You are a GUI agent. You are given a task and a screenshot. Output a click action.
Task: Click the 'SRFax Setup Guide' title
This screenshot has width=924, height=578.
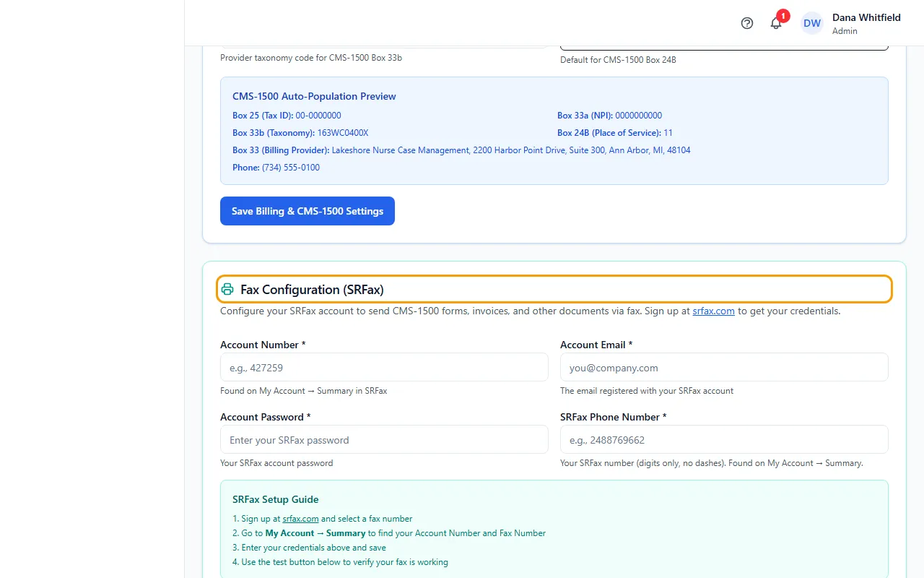(x=275, y=499)
